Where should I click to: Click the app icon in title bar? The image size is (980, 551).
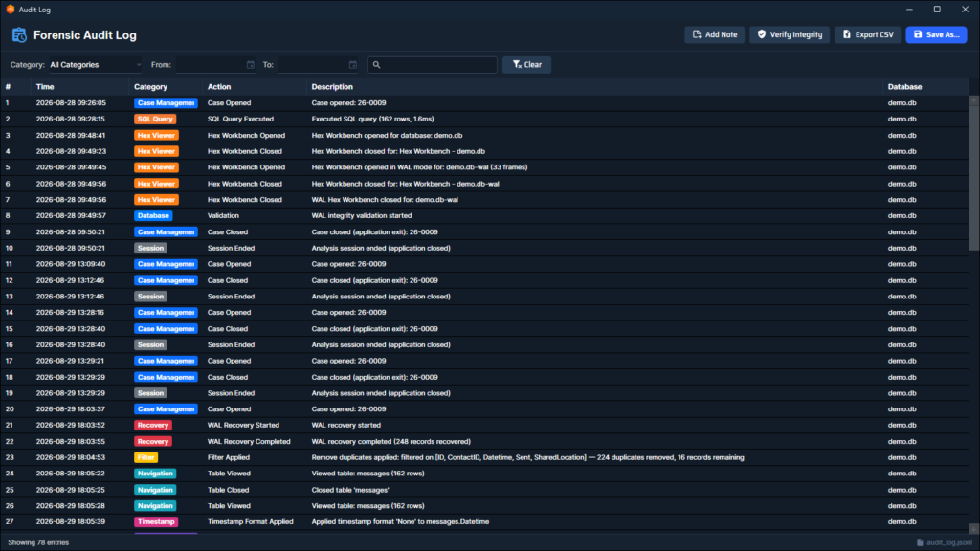pos(10,10)
